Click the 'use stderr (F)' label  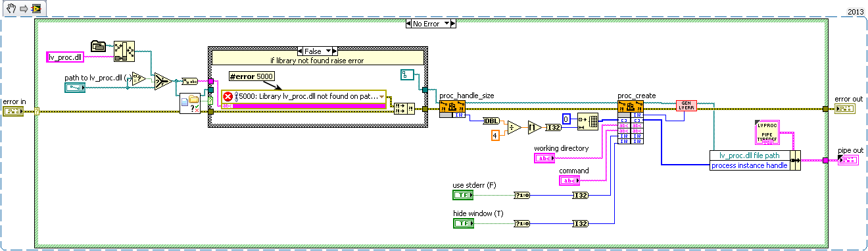(475, 184)
